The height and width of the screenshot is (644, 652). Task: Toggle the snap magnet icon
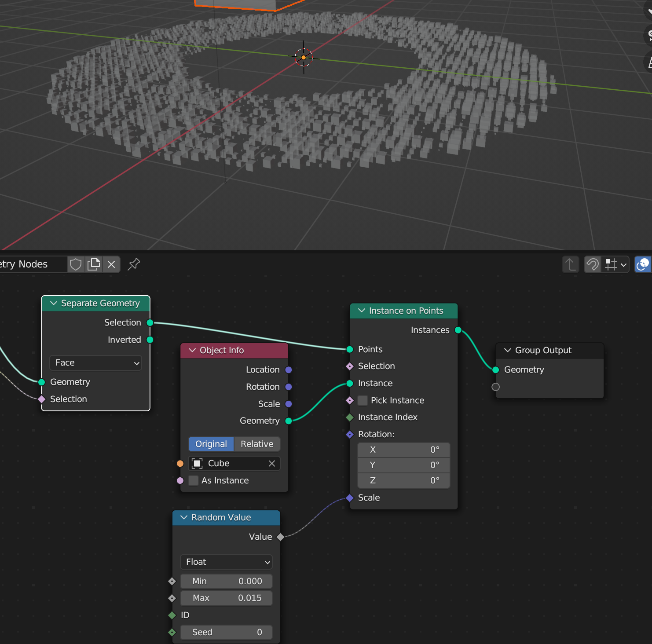pos(593,264)
